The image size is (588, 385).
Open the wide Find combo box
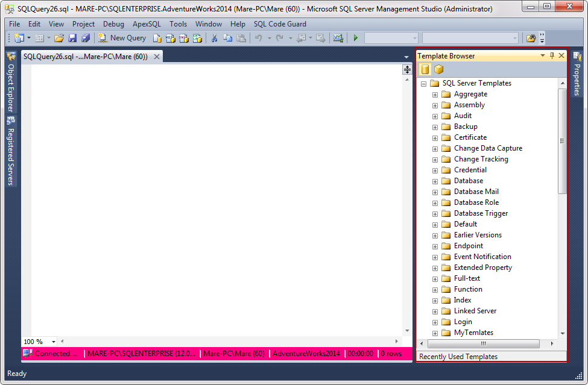(470, 38)
